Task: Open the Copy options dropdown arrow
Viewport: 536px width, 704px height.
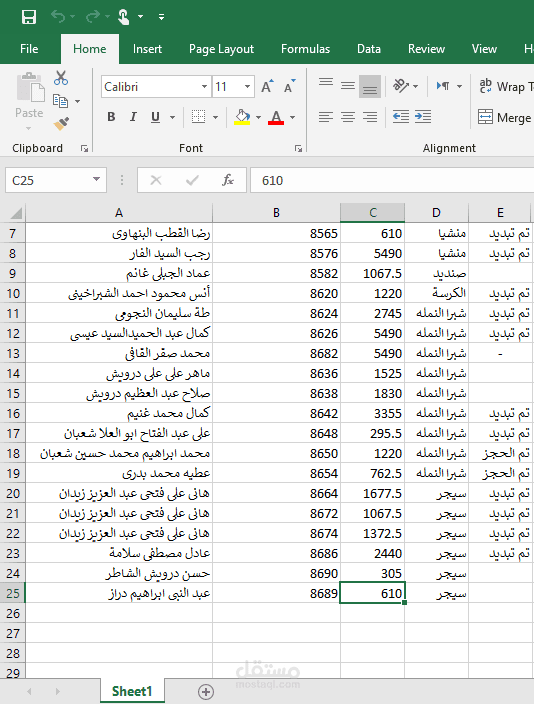Action: click(77, 101)
